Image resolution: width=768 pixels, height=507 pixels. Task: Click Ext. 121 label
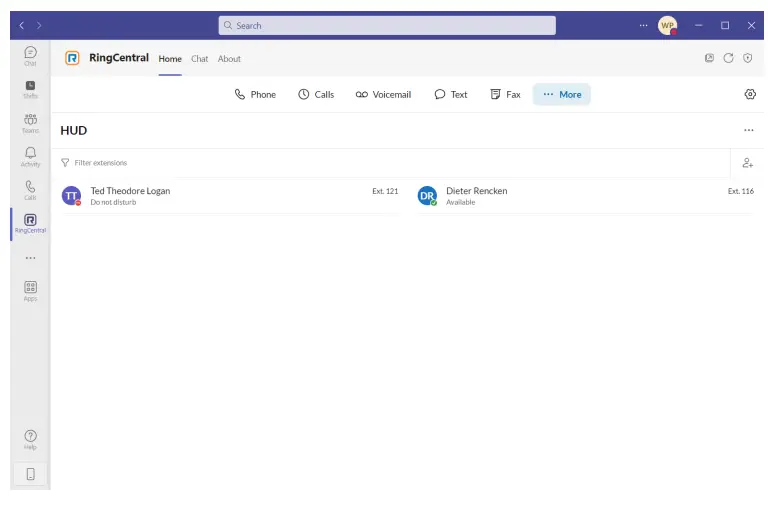click(x=385, y=191)
